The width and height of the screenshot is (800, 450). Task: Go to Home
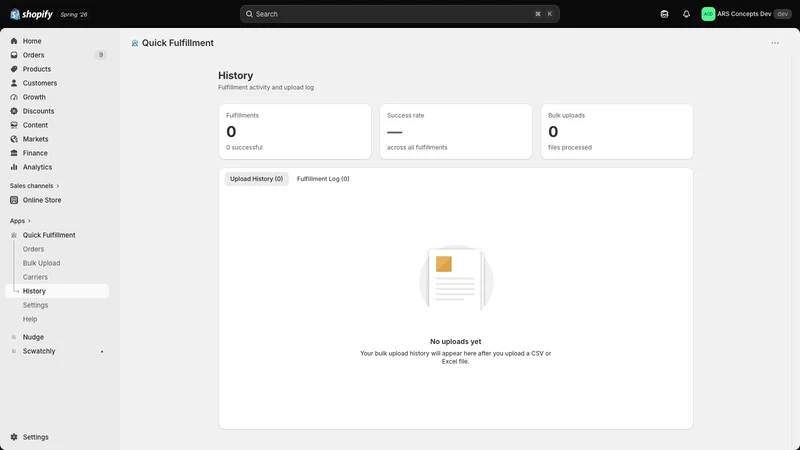pos(32,41)
